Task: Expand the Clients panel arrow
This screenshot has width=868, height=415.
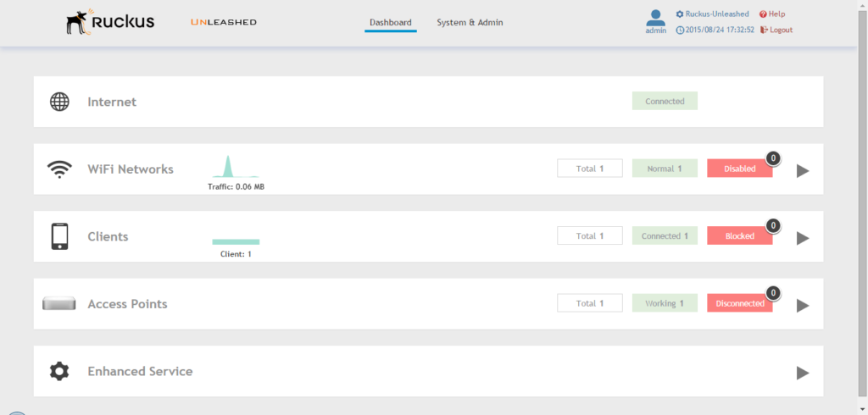Action: point(803,238)
